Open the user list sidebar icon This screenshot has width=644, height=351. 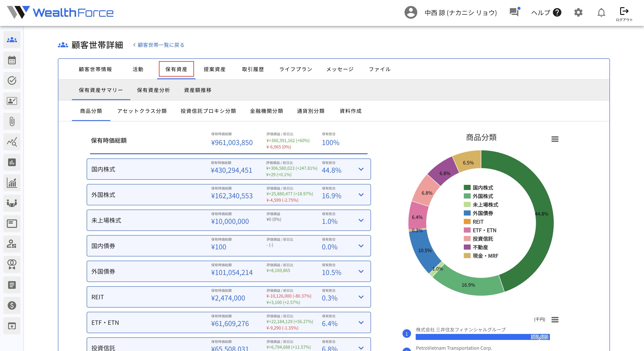pos(12,244)
